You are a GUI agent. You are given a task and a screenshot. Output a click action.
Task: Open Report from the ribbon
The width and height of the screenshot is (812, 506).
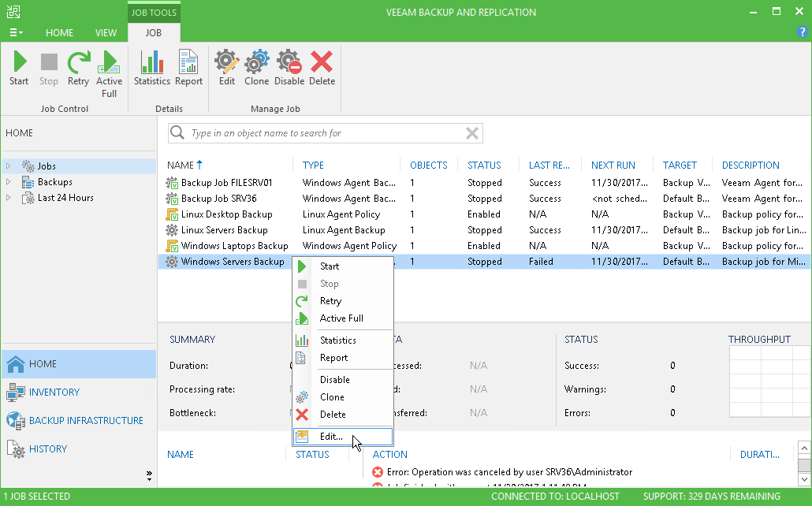point(188,68)
